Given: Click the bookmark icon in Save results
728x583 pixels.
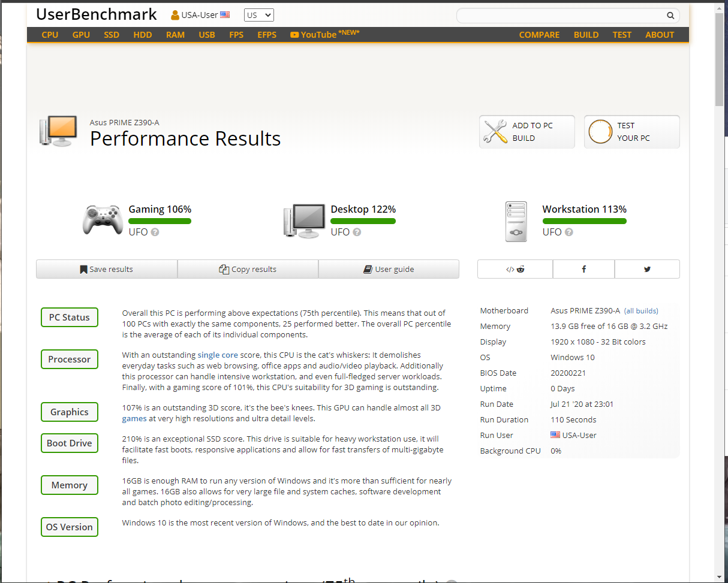Looking at the screenshot, I should [83, 270].
